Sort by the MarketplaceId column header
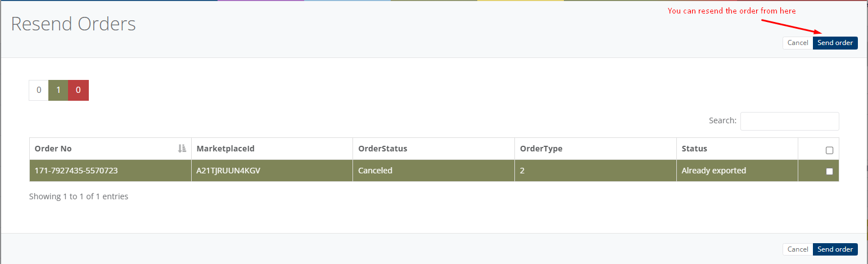Image resolution: width=868 pixels, height=264 pixels. pyautogui.click(x=225, y=149)
